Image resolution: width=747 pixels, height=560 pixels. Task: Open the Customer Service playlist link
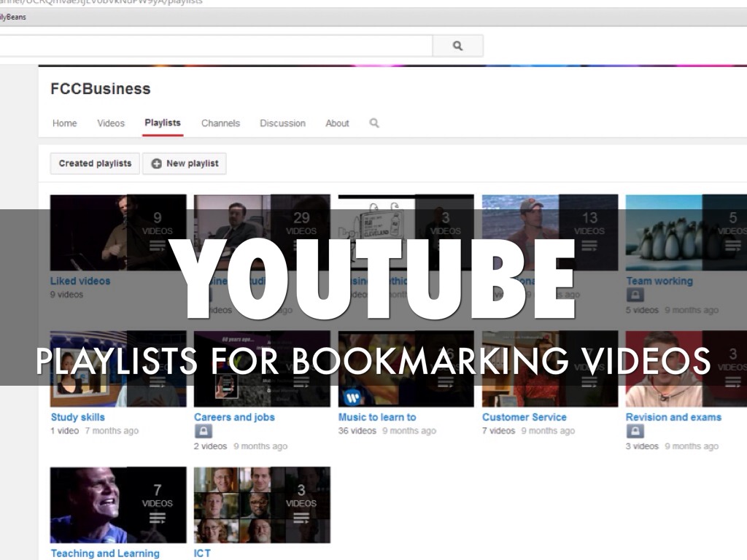pyautogui.click(x=524, y=417)
